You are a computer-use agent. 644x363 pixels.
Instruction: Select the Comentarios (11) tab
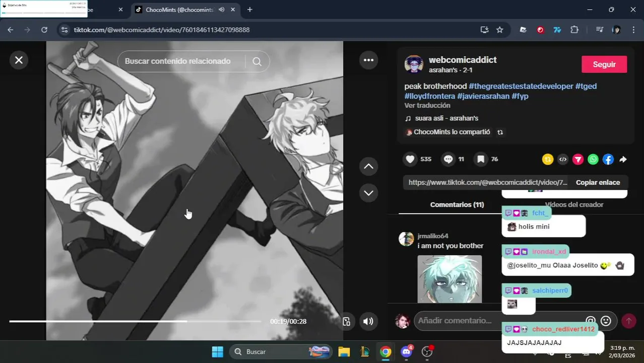point(457,205)
